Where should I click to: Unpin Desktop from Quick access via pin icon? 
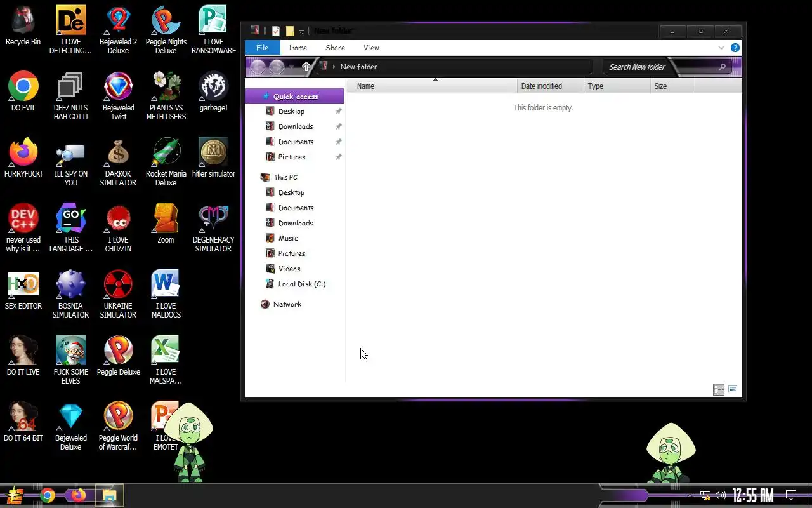[338, 111]
